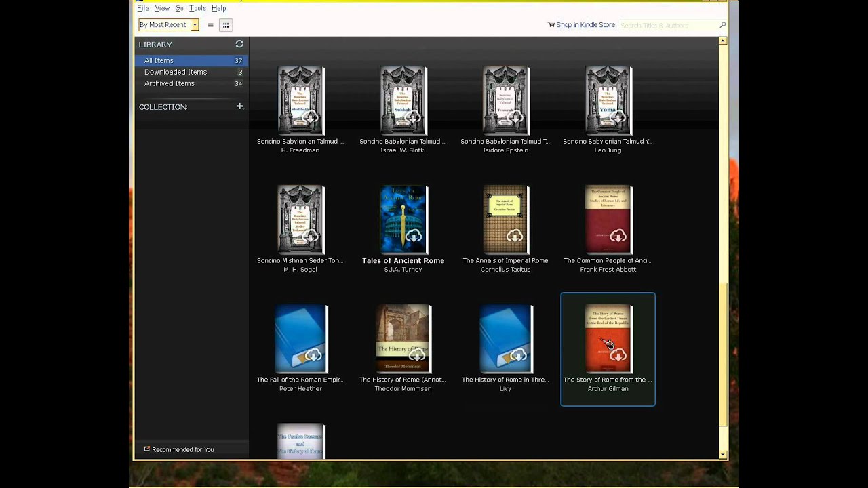Click the shopping cart icon

click(x=551, y=25)
